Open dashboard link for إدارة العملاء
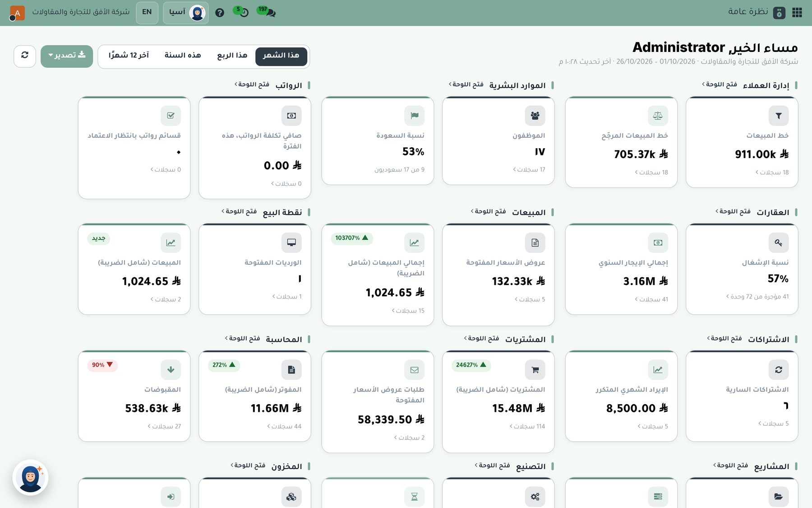Viewport: 812px width, 508px height. pyautogui.click(x=720, y=84)
